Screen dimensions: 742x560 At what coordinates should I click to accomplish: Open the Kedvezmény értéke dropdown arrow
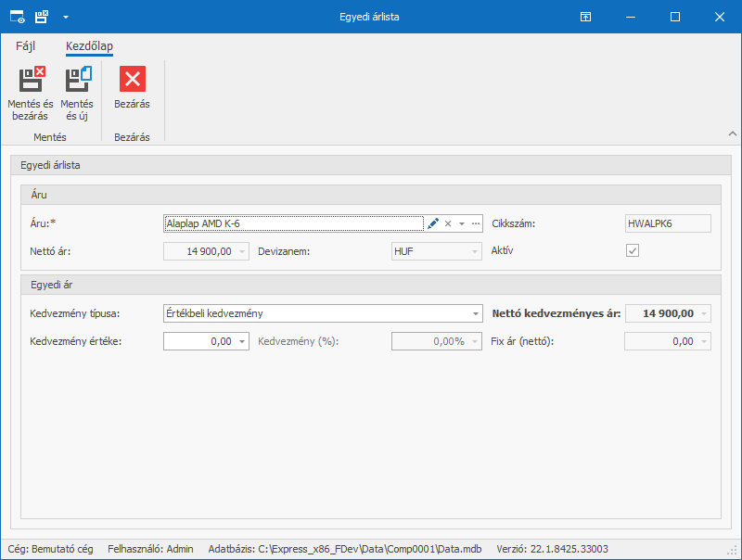tap(242, 341)
